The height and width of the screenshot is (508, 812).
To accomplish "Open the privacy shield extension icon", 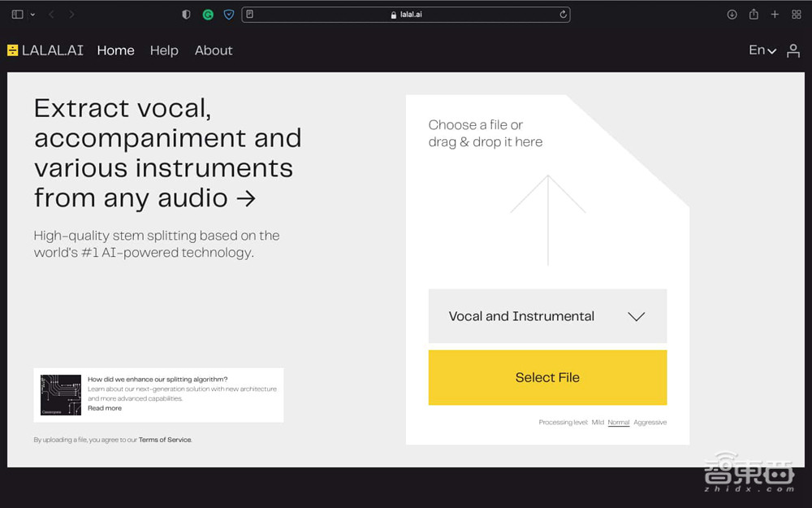I will 228,15.
